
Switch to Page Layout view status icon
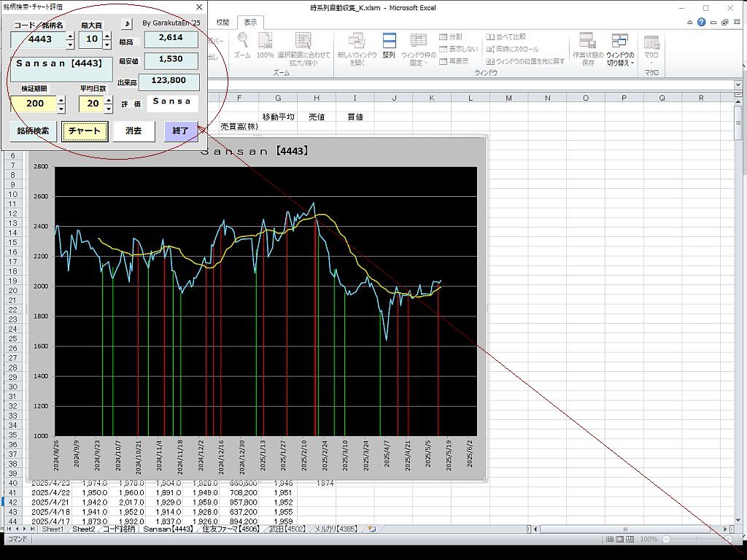[620, 540]
